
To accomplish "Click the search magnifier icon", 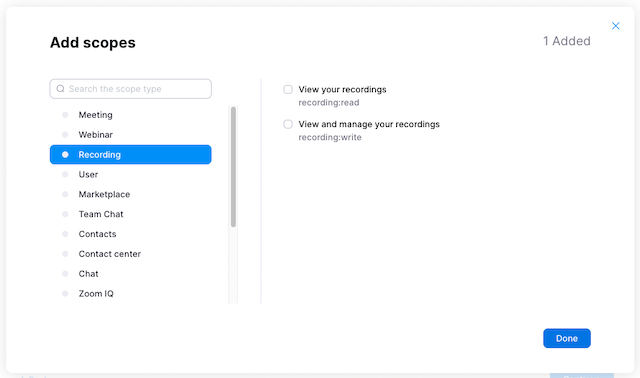I will coord(60,89).
